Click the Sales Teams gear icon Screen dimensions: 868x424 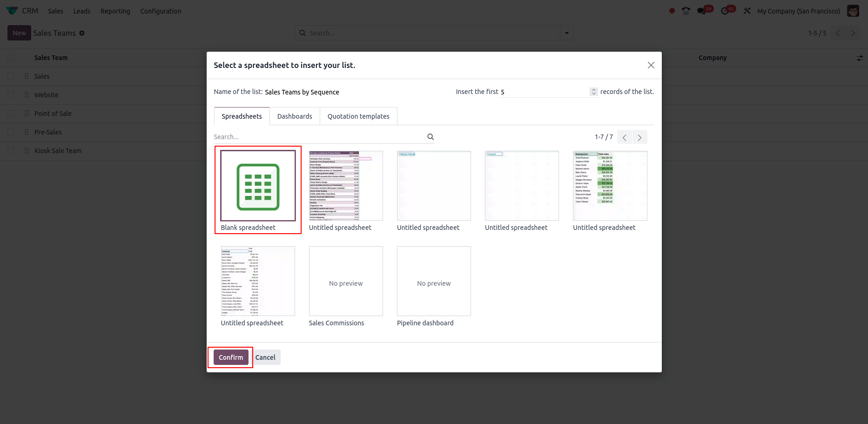tap(82, 33)
